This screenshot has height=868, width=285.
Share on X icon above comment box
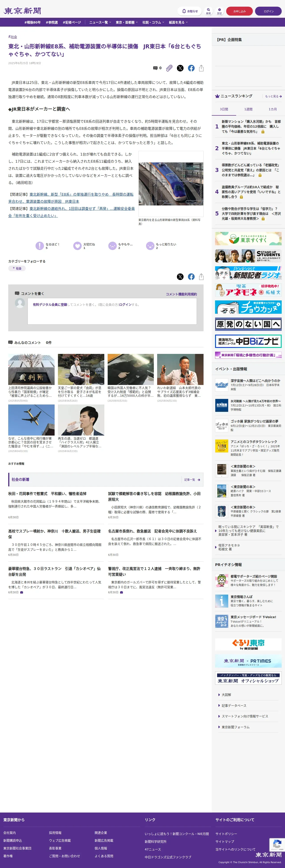coord(180,277)
